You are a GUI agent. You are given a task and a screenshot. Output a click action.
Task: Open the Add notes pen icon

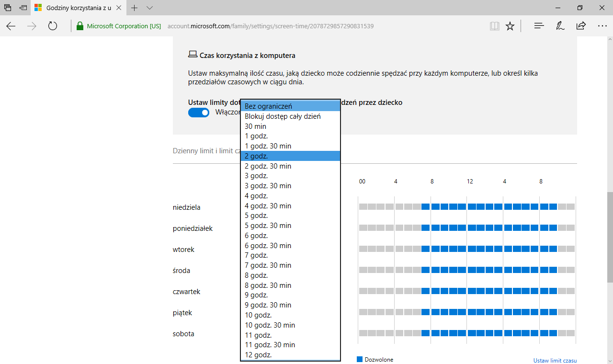560,26
